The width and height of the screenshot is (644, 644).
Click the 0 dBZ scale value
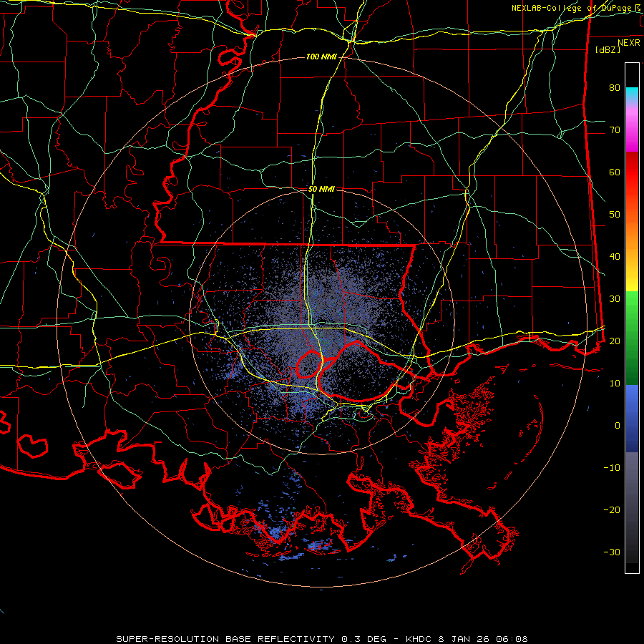coord(618,426)
